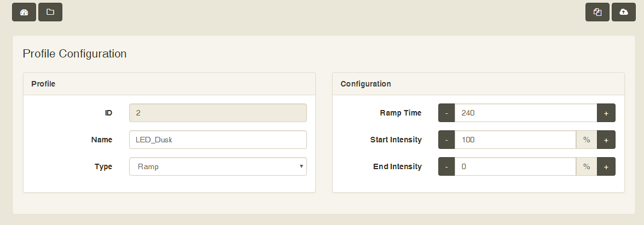Decrease Start Intensity with minus button
The width and height of the screenshot is (644, 225).
pyautogui.click(x=446, y=140)
